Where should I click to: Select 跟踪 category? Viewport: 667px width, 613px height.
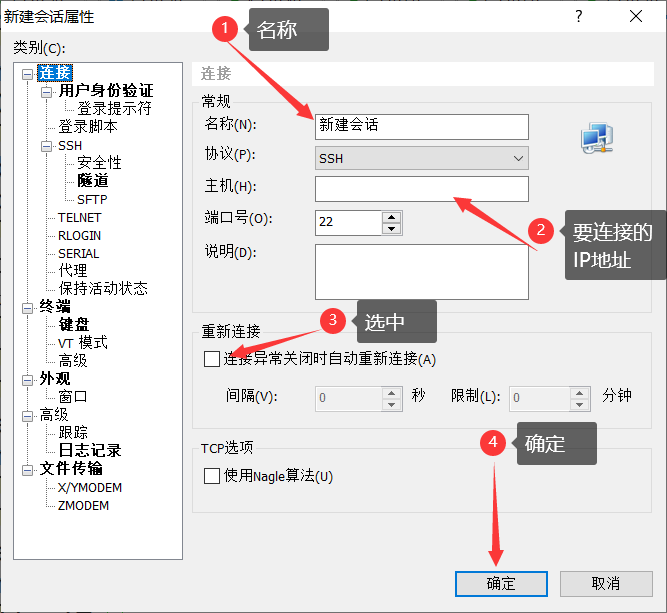[73, 432]
